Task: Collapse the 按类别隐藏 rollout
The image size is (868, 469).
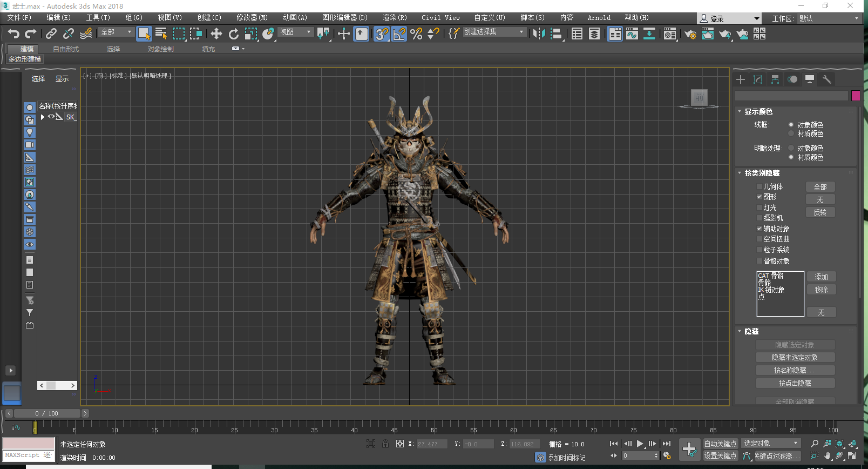Action: click(762, 173)
